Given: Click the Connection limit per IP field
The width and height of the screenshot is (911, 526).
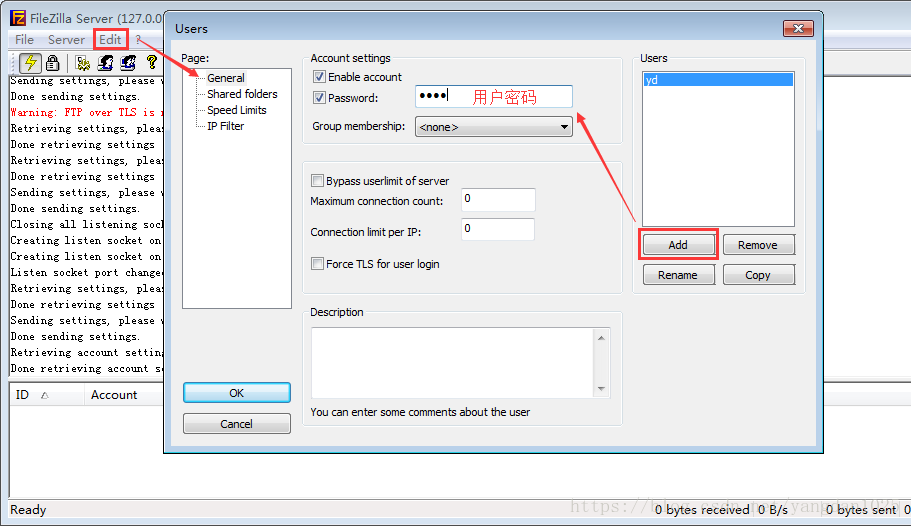Looking at the screenshot, I should 498,229.
